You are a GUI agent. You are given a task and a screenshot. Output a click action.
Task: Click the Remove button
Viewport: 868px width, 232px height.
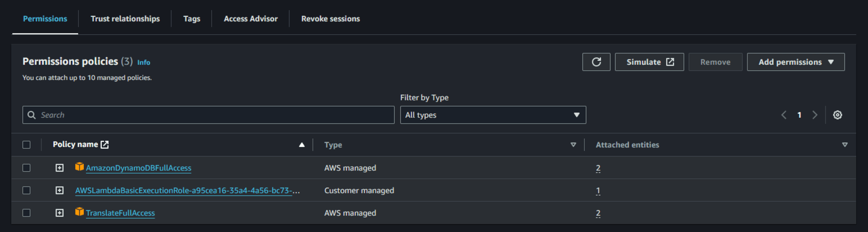[x=715, y=62]
